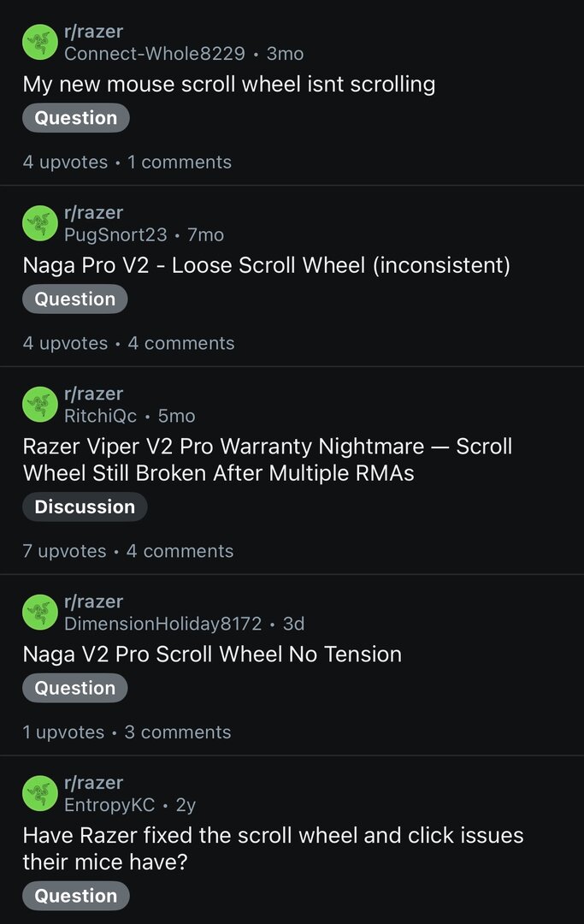584x924 pixels.
Task: Open the Razer Viper V2 Pro Warranty Nightmare post
Action: click(x=267, y=459)
